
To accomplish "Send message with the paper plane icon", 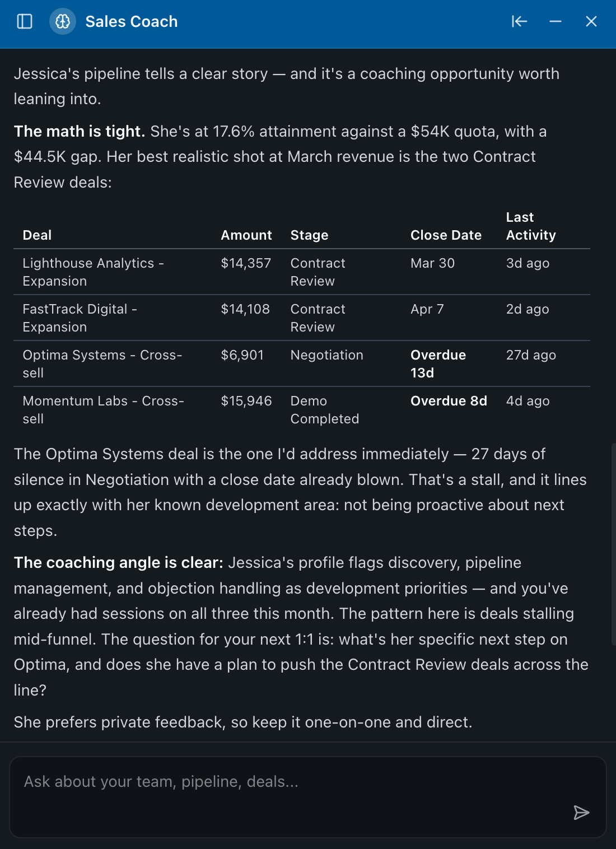I will click(x=581, y=813).
